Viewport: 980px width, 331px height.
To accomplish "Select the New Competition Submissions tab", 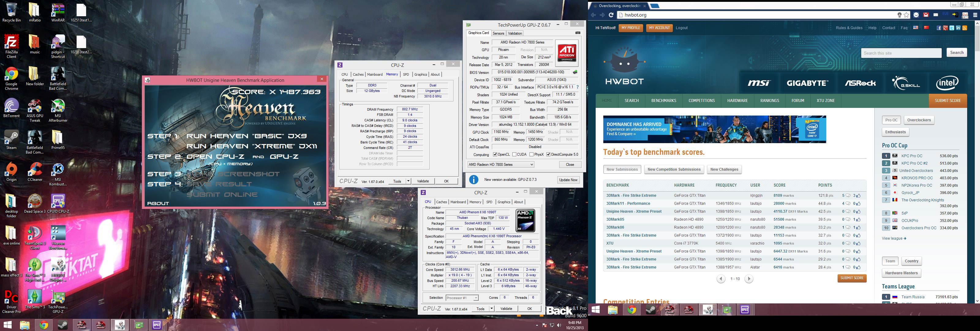I will click(x=674, y=169).
